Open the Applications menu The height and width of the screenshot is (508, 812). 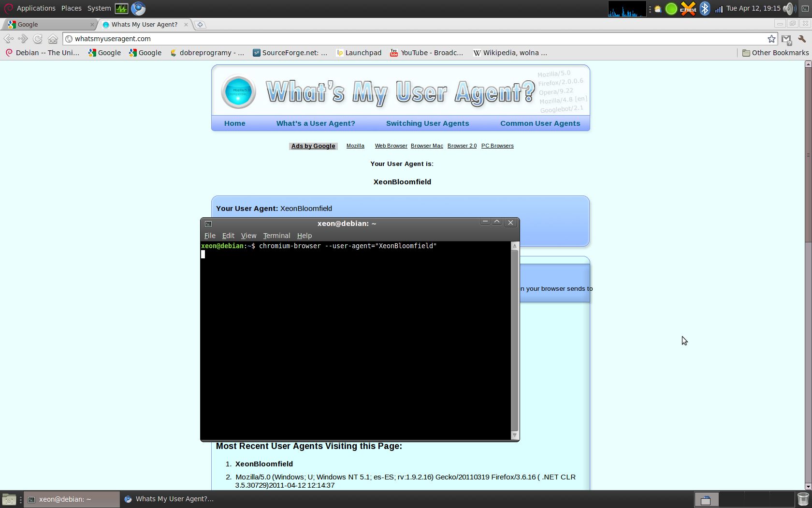[x=36, y=8]
